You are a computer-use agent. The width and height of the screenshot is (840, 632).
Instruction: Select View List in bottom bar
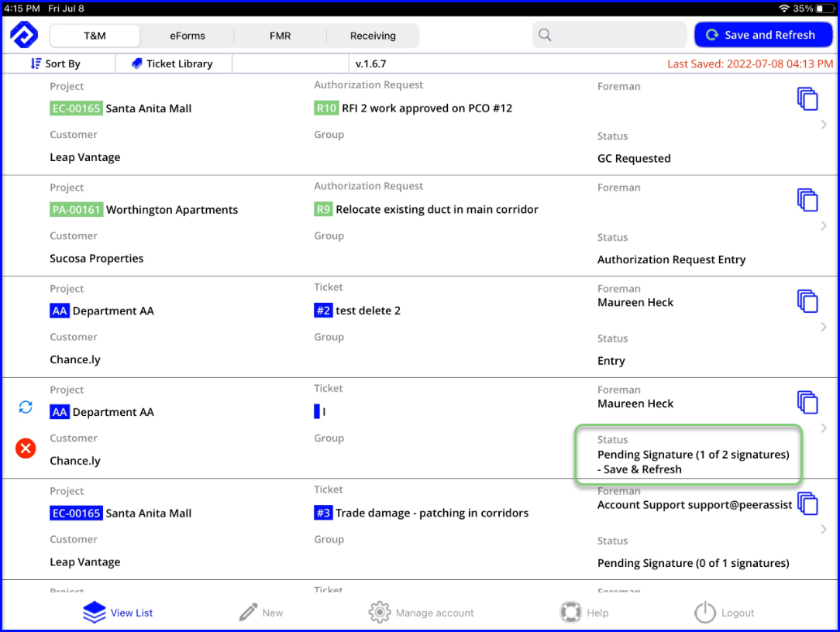pyautogui.click(x=118, y=612)
